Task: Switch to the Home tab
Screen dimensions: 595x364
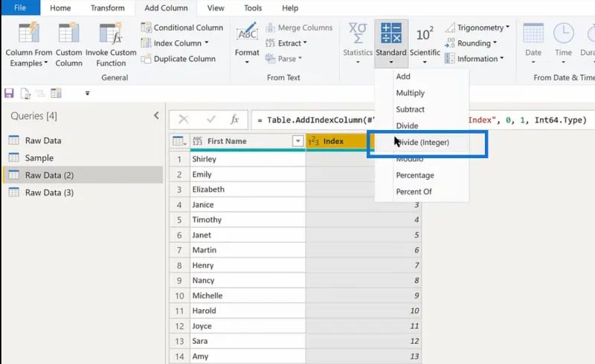Action: point(60,8)
